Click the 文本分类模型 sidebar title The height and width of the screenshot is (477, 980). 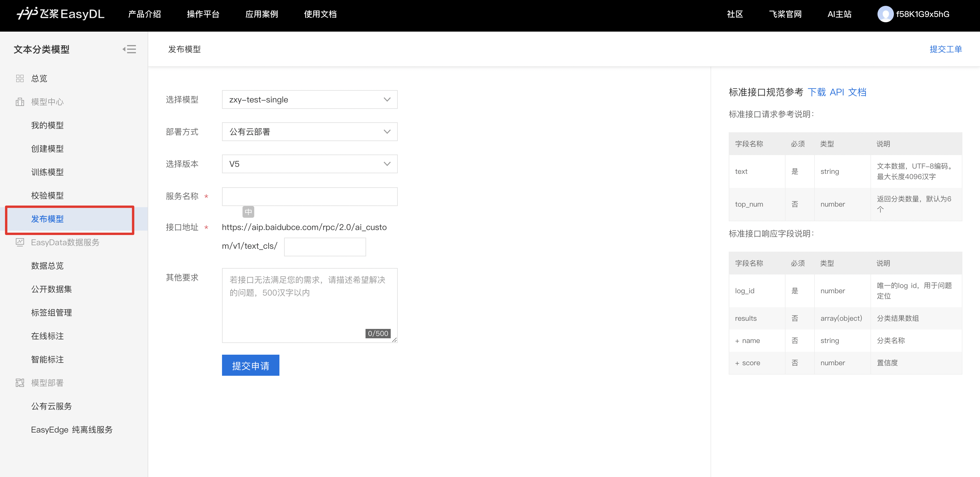pos(42,49)
